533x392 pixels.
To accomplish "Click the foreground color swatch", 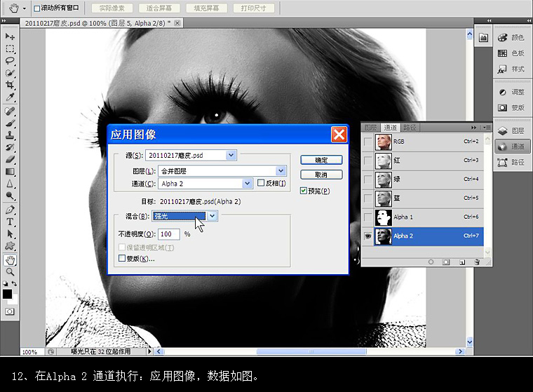I will (x=7, y=294).
